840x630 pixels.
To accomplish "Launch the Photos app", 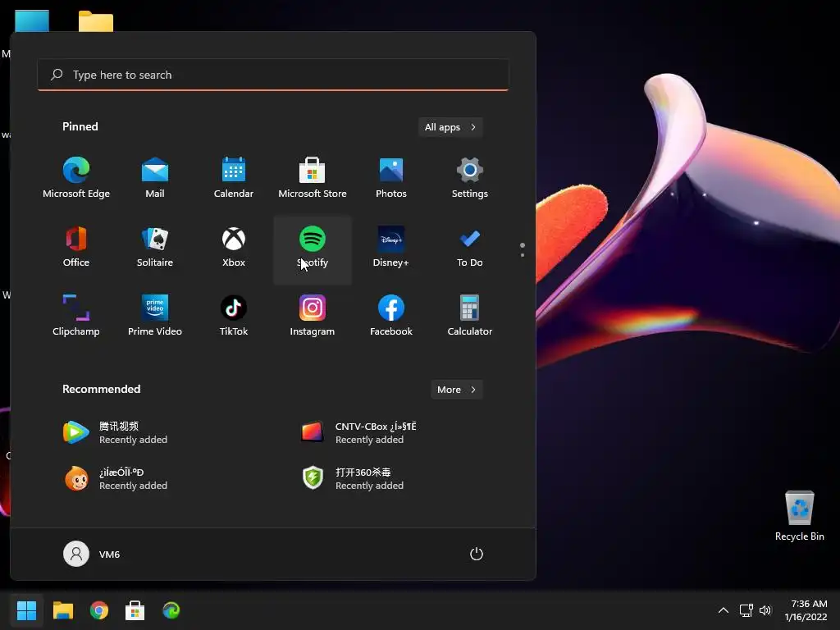I will pos(391,178).
